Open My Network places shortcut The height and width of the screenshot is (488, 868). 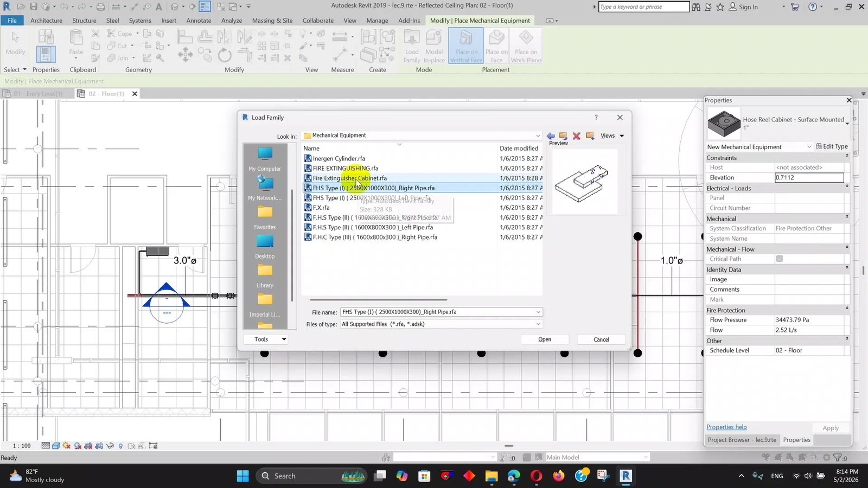tap(265, 189)
